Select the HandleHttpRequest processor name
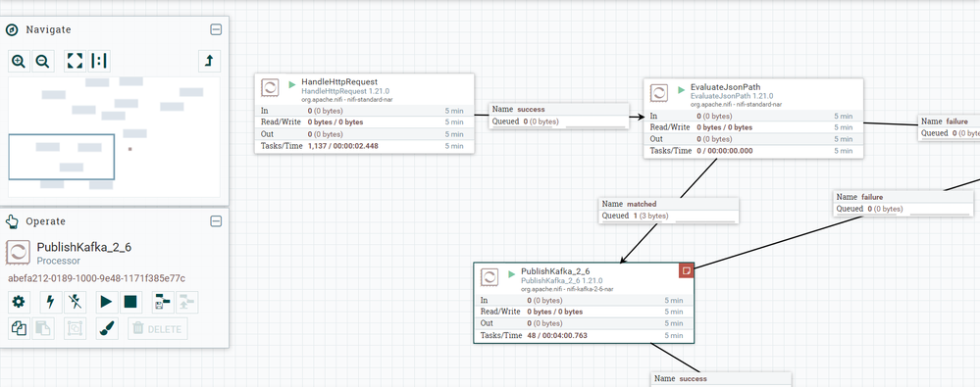This screenshot has height=387, width=980. 339,81
